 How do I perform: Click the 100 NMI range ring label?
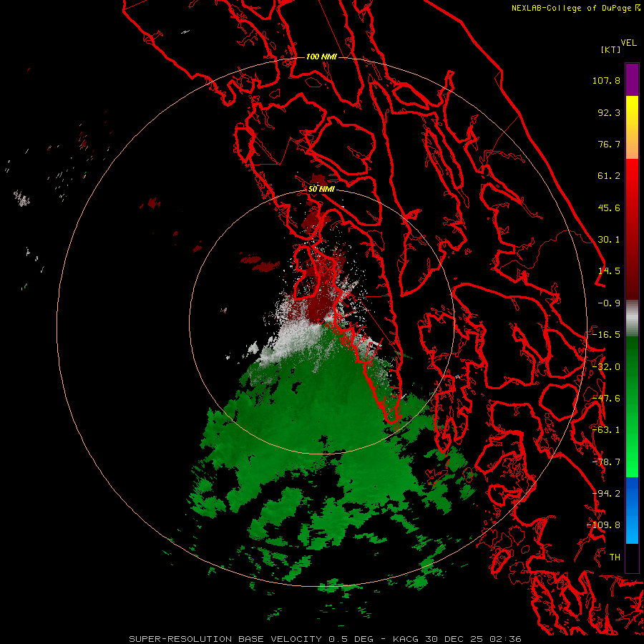[x=321, y=57]
